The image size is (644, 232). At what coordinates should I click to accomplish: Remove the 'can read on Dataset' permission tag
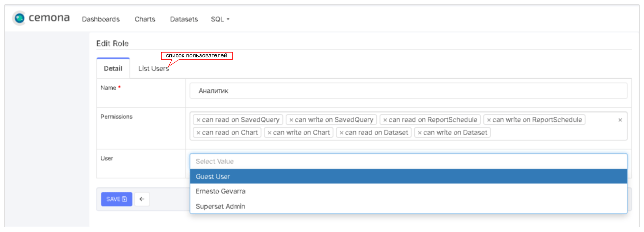[341, 133]
